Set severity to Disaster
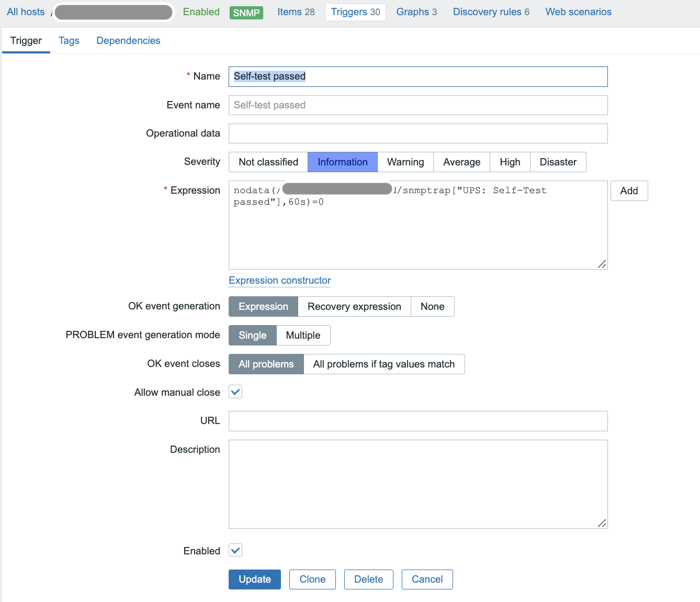Screen dimensions: 700x602 click(x=558, y=162)
